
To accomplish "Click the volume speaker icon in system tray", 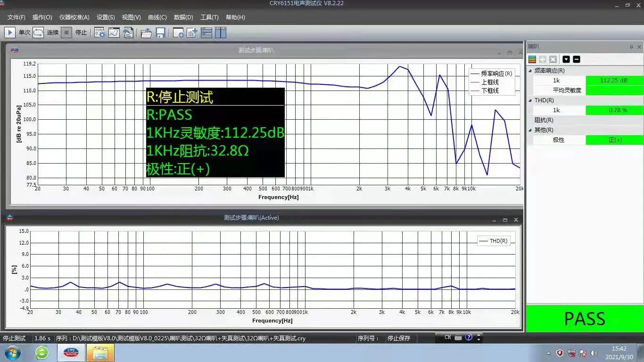I will pos(594,353).
